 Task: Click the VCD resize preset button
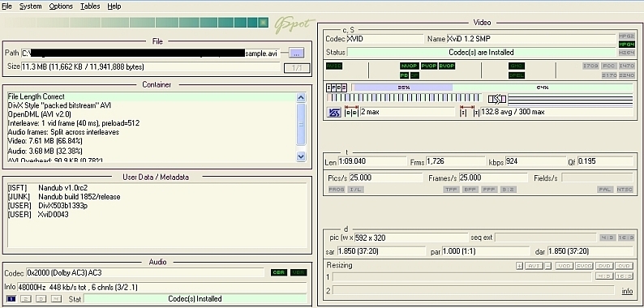pyautogui.click(x=565, y=266)
